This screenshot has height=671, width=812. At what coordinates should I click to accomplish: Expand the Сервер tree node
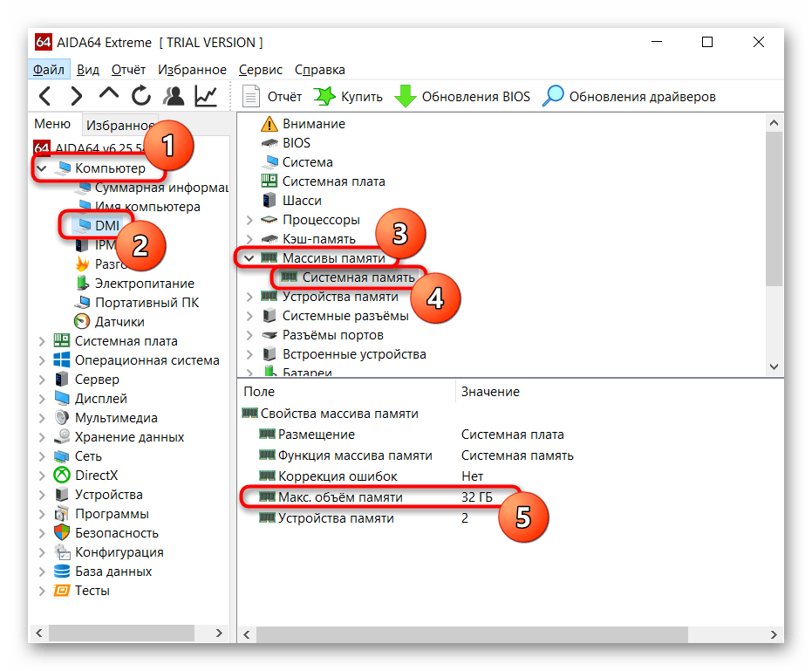(42, 380)
